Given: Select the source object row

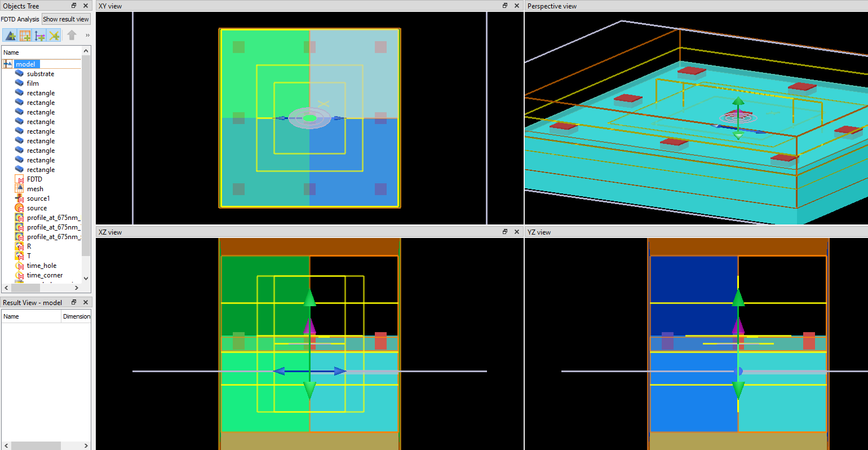Looking at the screenshot, I should pyautogui.click(x=37, y=208).
